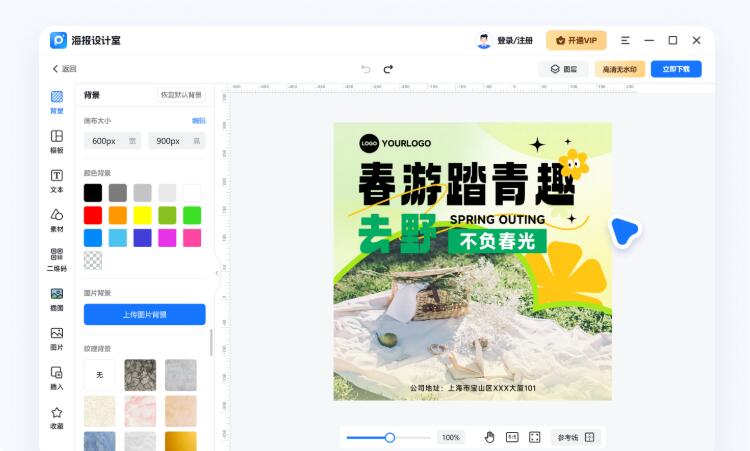Image resolution: width=750 pixels, height=451 pixels.
Task: Click 恢复默认背景 reset background button
Action: click(181, 95)
